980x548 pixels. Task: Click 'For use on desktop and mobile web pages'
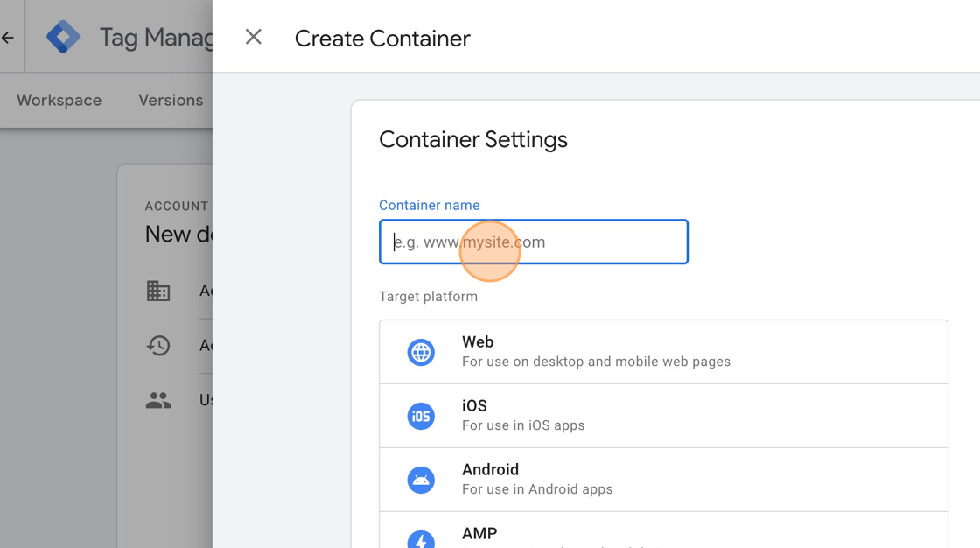596,362
